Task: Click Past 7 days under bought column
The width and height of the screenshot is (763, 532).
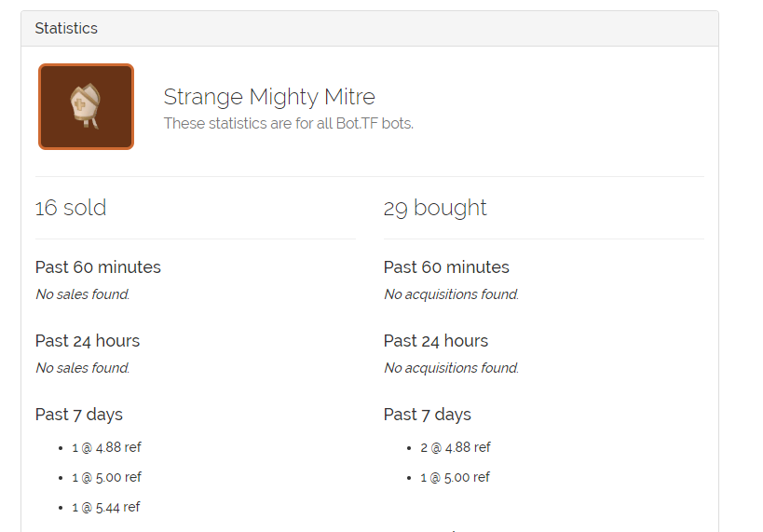Action: [x=428, y=415]
